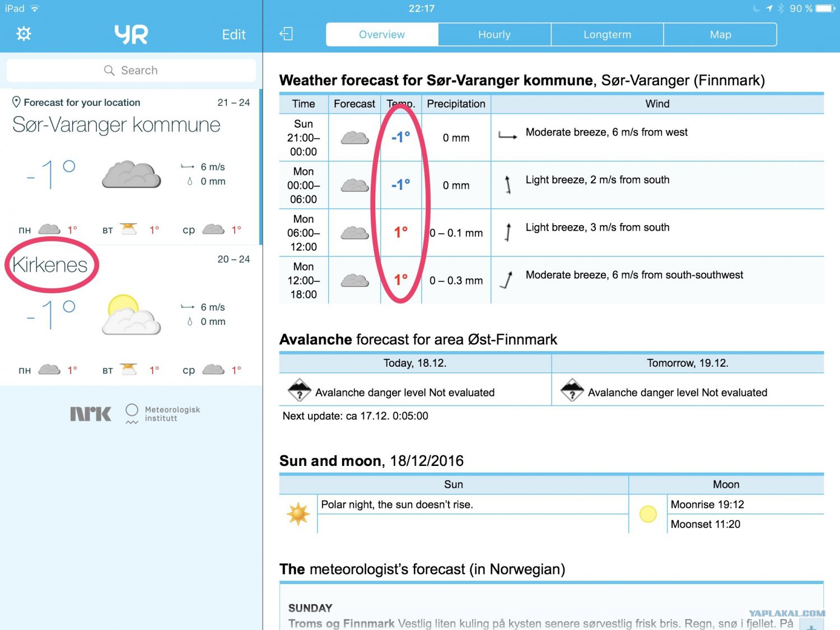
Task: Select the Overview tab
Action: tap(382, 35)
